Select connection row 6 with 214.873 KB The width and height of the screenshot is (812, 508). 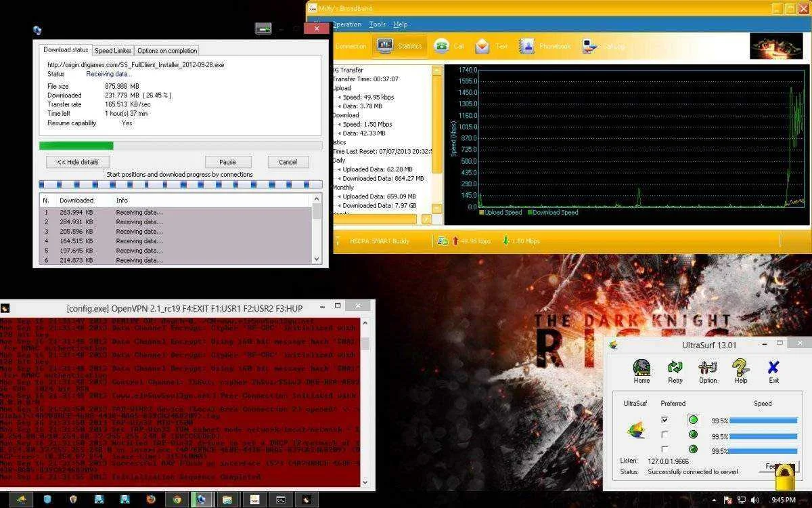[176, 260]
